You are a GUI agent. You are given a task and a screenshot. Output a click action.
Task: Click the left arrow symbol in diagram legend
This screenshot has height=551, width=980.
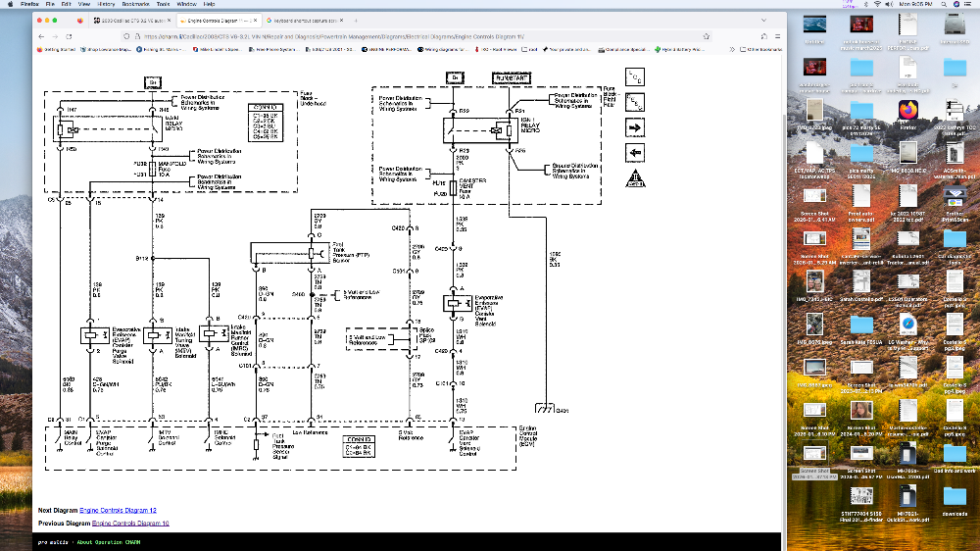635,153
